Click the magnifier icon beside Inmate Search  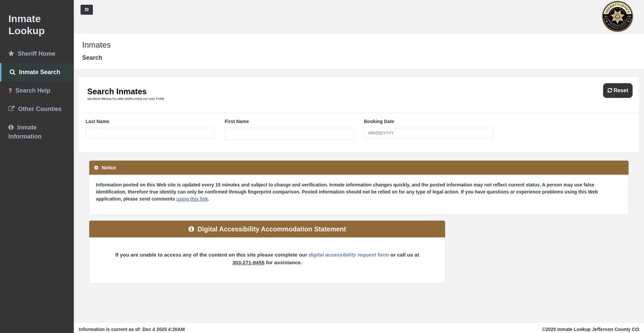point(12,72)
